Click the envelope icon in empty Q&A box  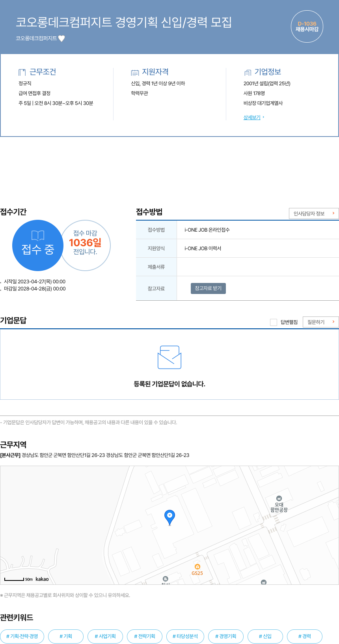coord(169,357)
